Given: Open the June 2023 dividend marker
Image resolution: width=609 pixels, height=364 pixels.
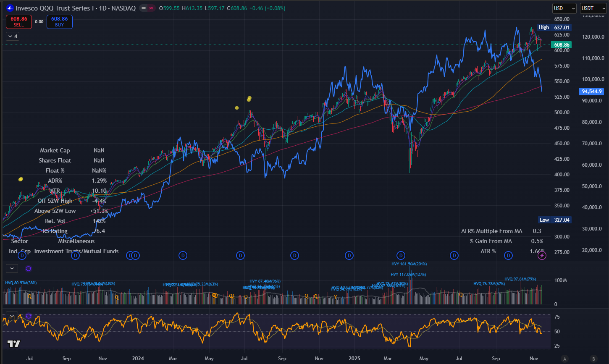Looking at the screenshot, I should pos(22,255).
